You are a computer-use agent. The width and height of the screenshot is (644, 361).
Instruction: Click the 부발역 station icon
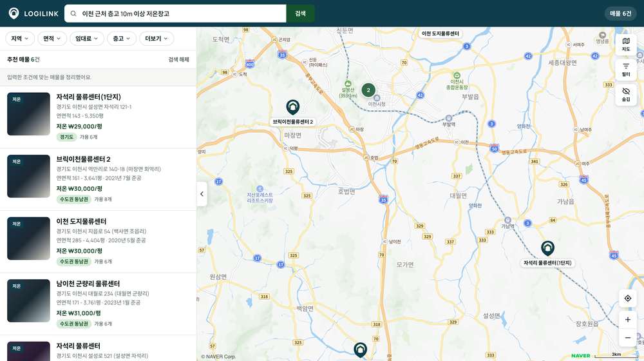(448, 118)
